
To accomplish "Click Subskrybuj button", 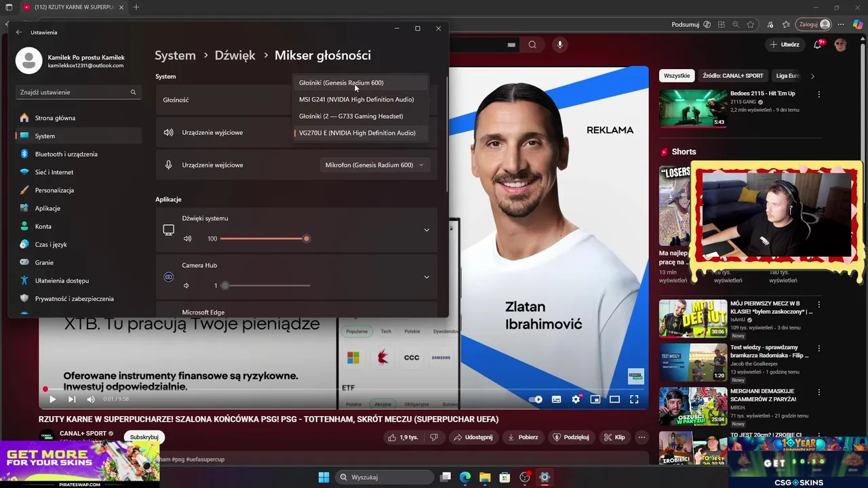I will [x=144, y=437].
